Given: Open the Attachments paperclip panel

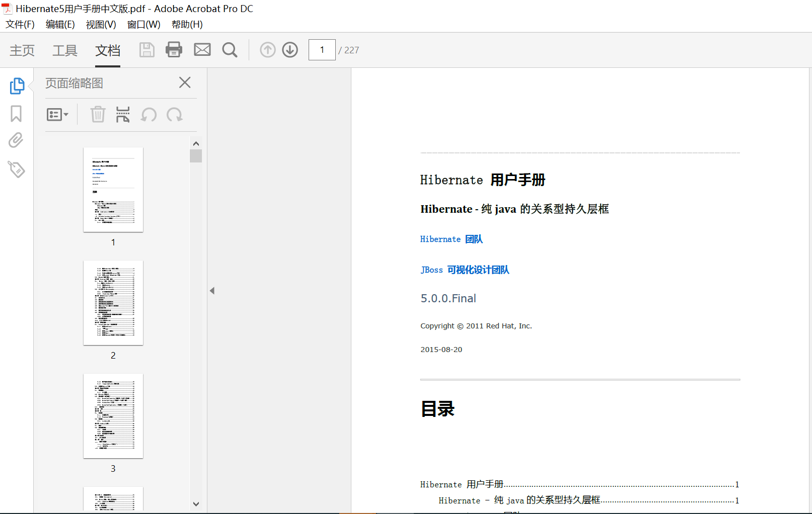Looking at the screenshot, I should 16,140.
